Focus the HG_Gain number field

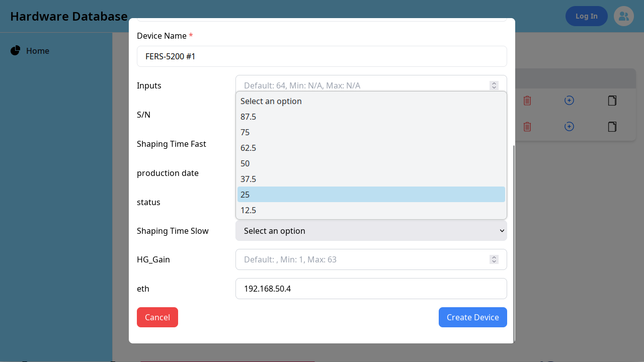coord(371,259)
